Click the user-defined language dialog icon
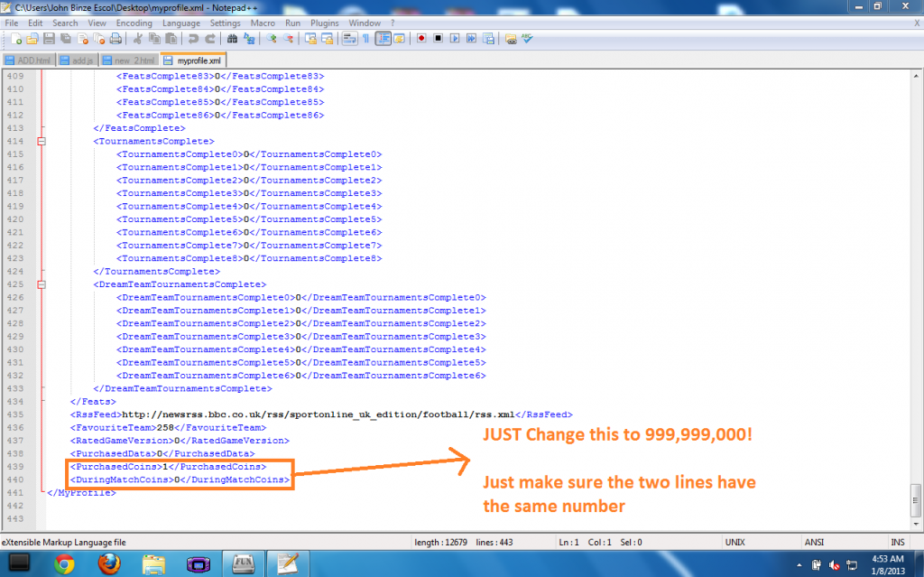Image resolution: width=924 pixels, height=577 pixels. pos(399,39)
